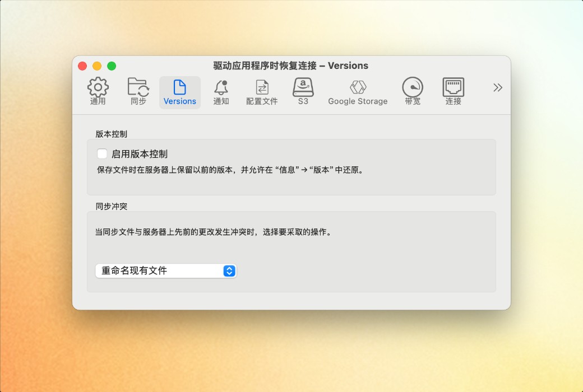Enable the 启用版本控制 checkbox

102,154
